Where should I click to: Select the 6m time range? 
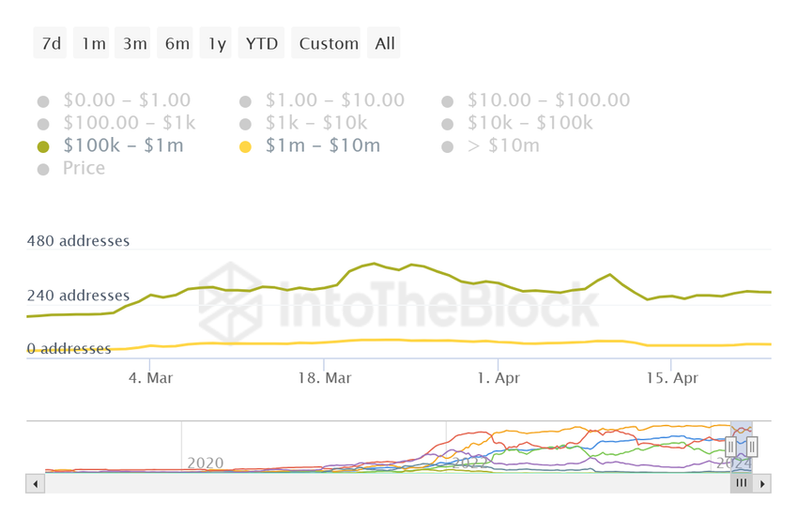point(176,43)
